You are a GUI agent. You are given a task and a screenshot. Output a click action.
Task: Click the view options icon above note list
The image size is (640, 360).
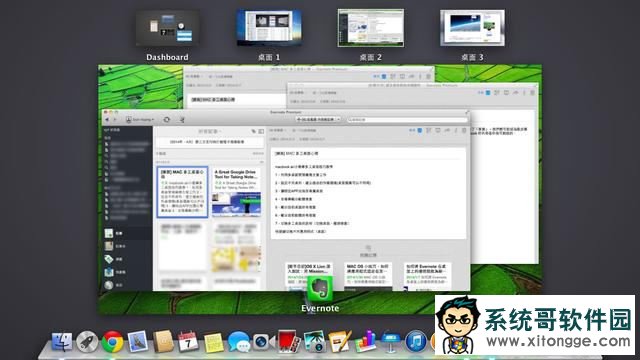[261, 131]
